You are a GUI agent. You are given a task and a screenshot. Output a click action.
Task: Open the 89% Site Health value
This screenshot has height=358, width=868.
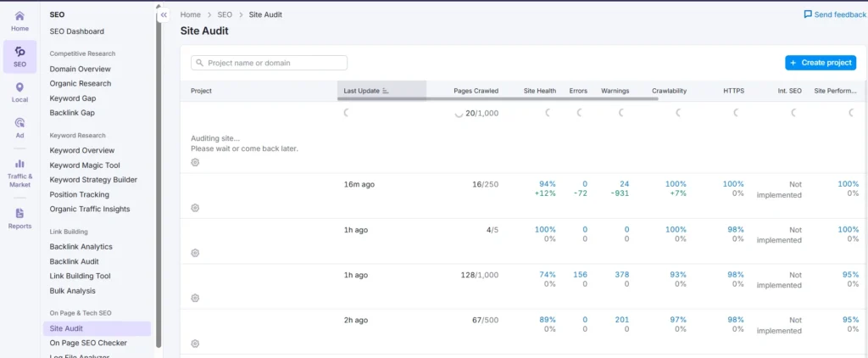point(548,321)
